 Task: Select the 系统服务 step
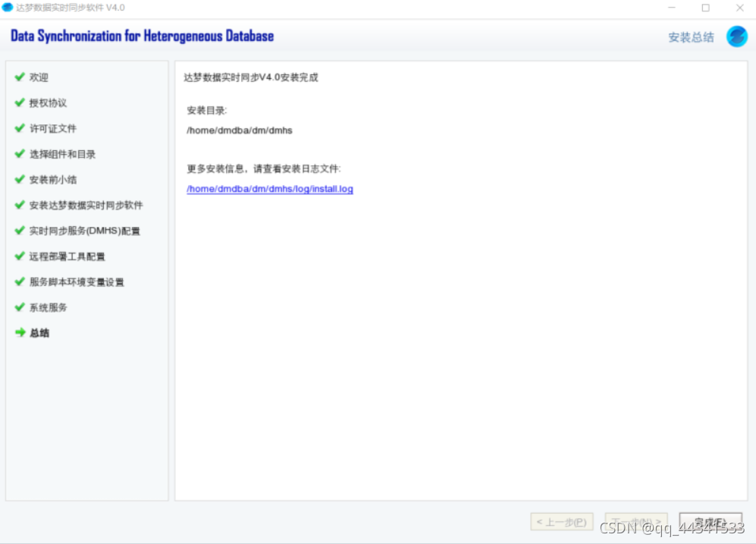[49, 308]
